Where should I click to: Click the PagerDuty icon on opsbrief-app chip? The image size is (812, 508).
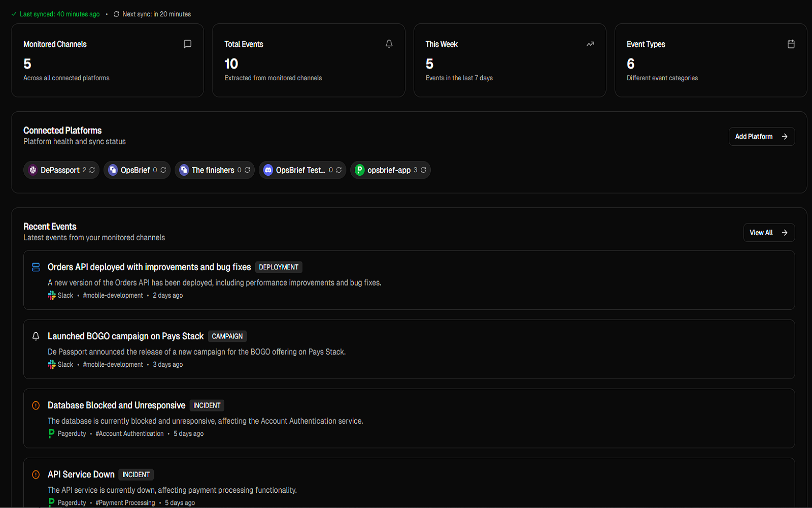click(359, 170)
